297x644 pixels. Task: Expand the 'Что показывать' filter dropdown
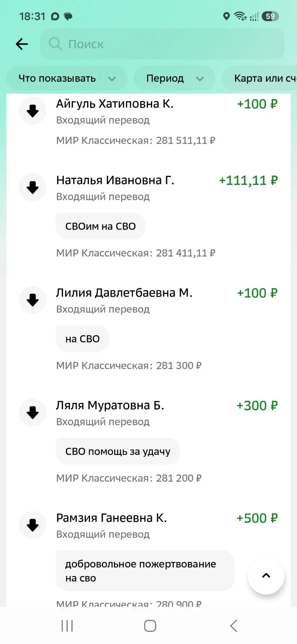click(x=67, y=78)
